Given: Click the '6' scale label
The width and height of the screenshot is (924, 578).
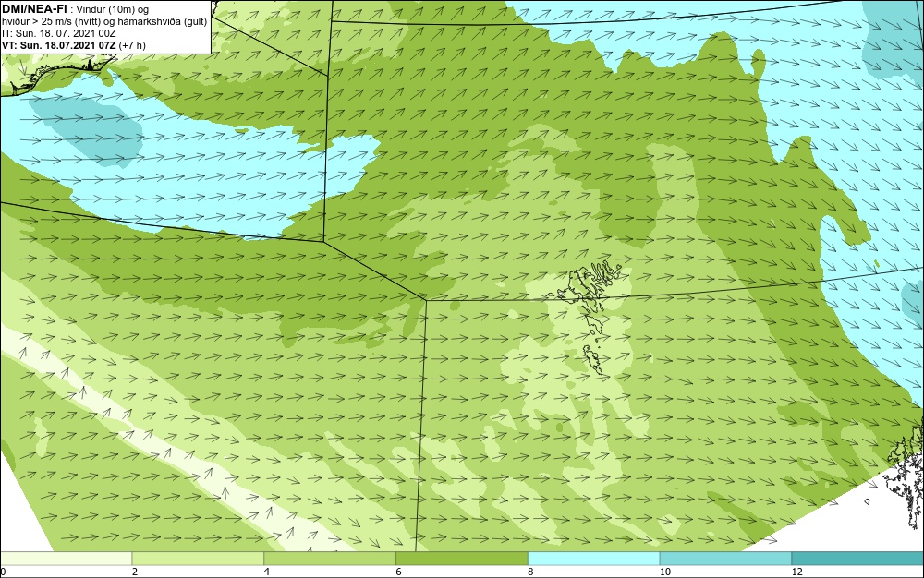Looking at the screenshot, I should point(399,572).
